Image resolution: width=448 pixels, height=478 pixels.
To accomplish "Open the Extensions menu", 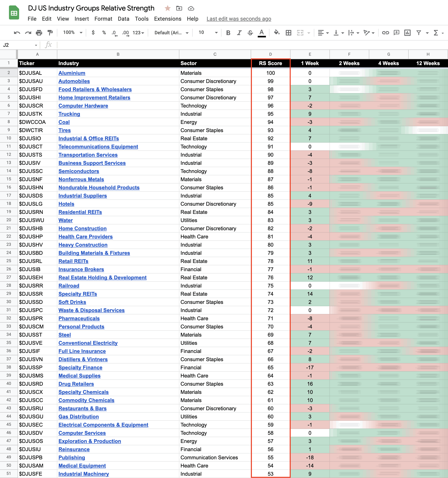I will 168,19.
